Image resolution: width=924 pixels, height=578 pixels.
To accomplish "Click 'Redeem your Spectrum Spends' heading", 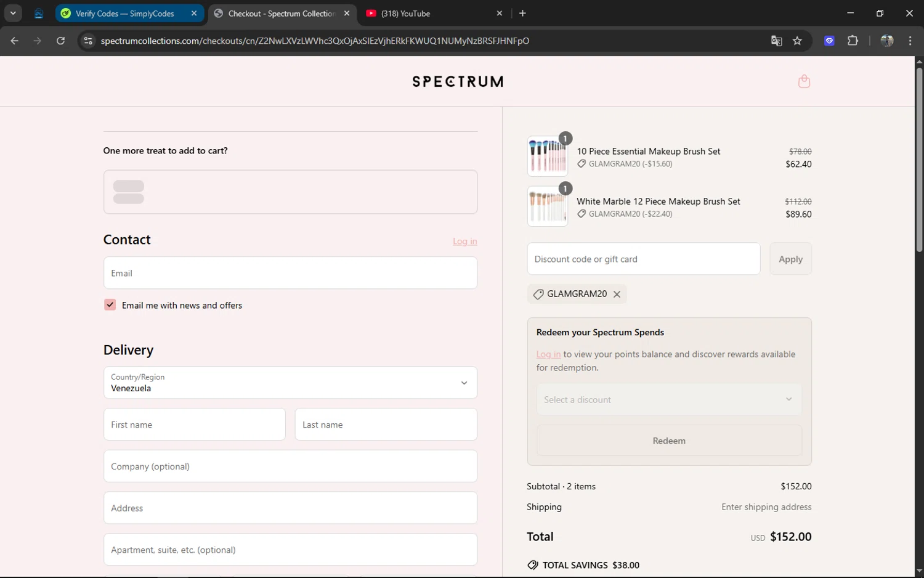I will pyautogui.click(x=600, y=332).
